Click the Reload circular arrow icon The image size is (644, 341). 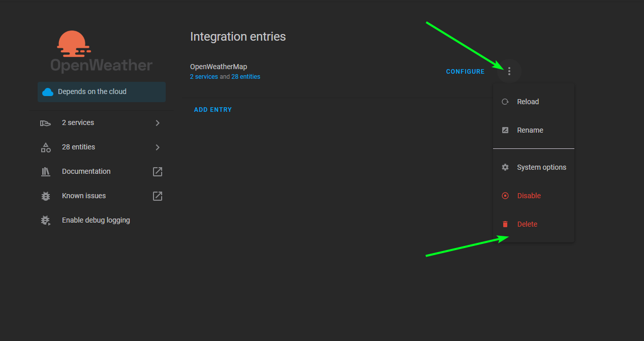[x=505, y=102]
